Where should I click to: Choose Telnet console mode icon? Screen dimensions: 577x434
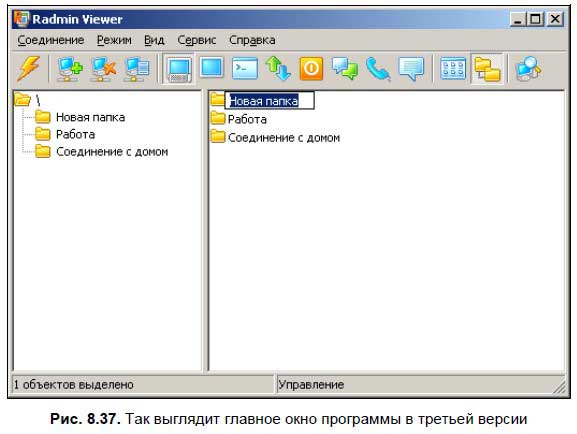tap(245, 68)
